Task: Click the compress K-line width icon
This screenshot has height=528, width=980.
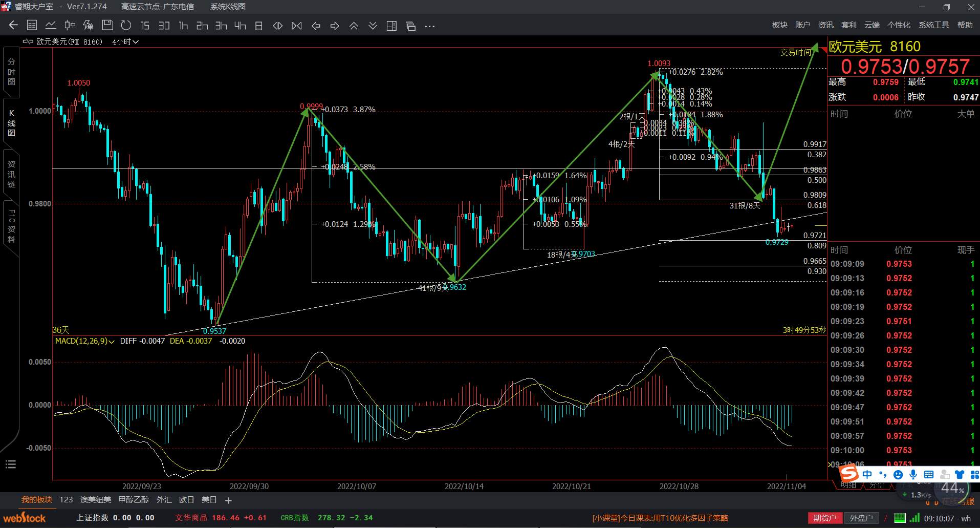Action: [297, 26]
